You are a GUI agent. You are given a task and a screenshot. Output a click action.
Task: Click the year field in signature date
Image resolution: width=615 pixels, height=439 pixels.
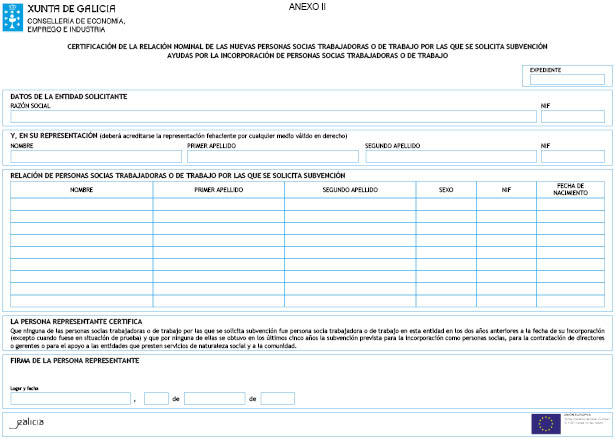coord(277,398)
